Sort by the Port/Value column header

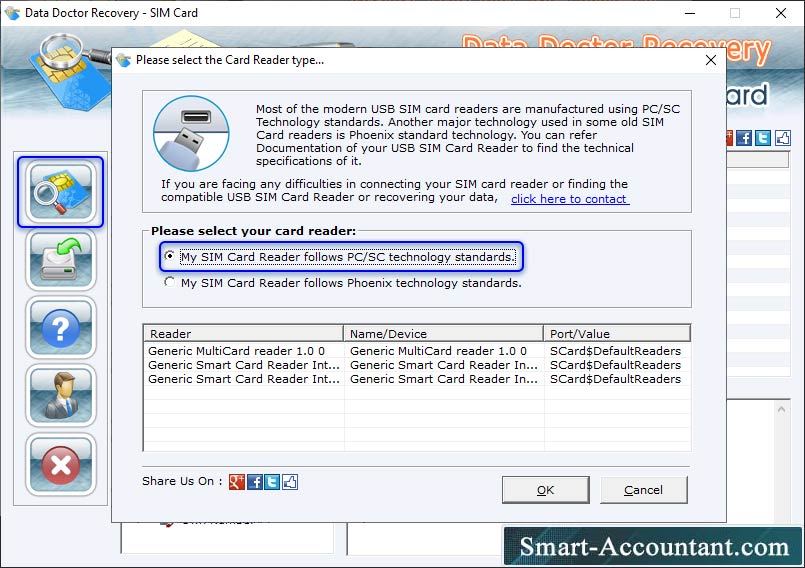click(617, 333)
